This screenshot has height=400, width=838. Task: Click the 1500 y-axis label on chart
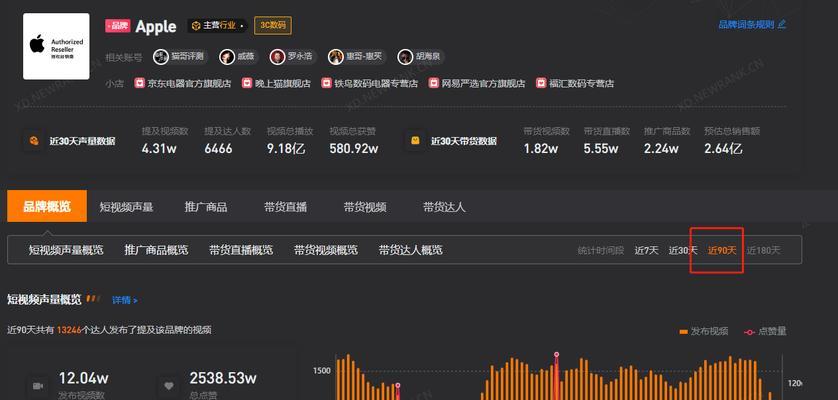(321, 370)
